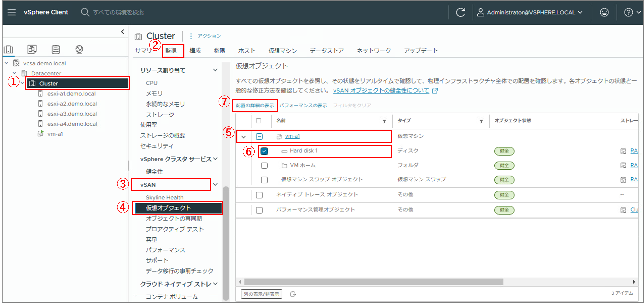Open the サマリ tab

143,51
